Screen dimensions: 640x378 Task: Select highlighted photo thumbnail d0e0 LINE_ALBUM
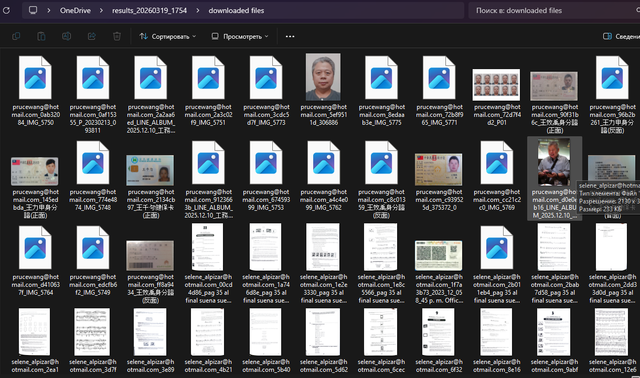554,162
